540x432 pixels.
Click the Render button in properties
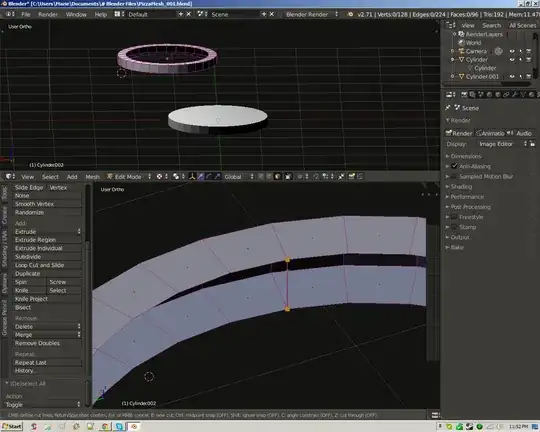coord(459,133)
